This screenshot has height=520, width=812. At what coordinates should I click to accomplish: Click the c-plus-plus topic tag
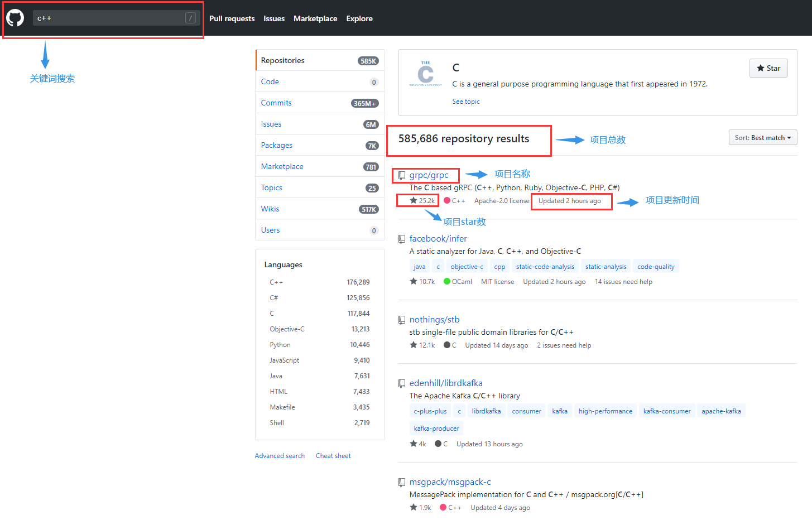430,411
